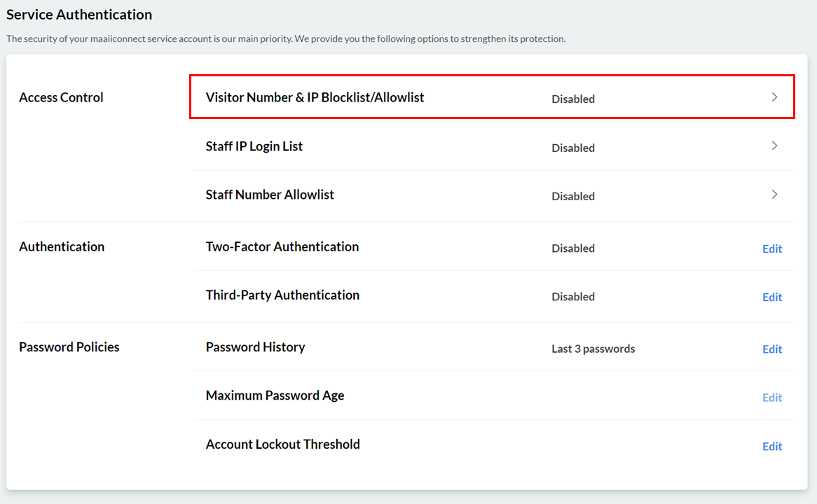Select the Access Control section heading
Image resolution: width=817 pixels, height=504 pixels.
[61, 97]
